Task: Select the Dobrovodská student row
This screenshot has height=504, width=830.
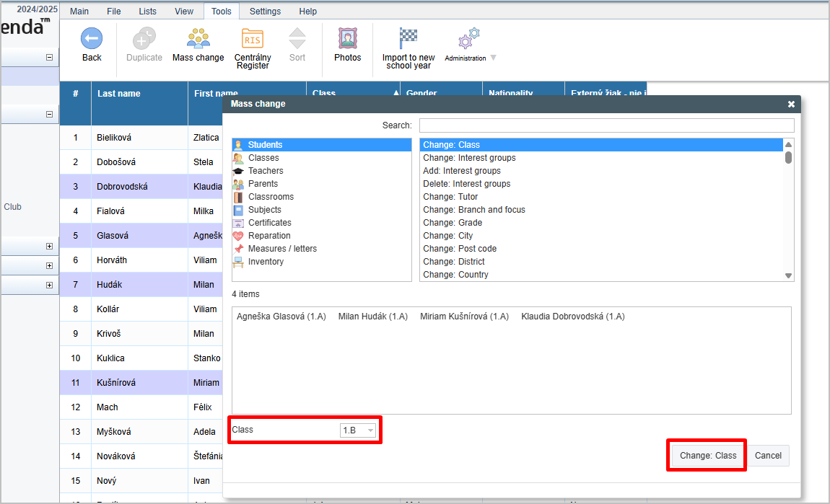Action: click(x=141, y=187)
